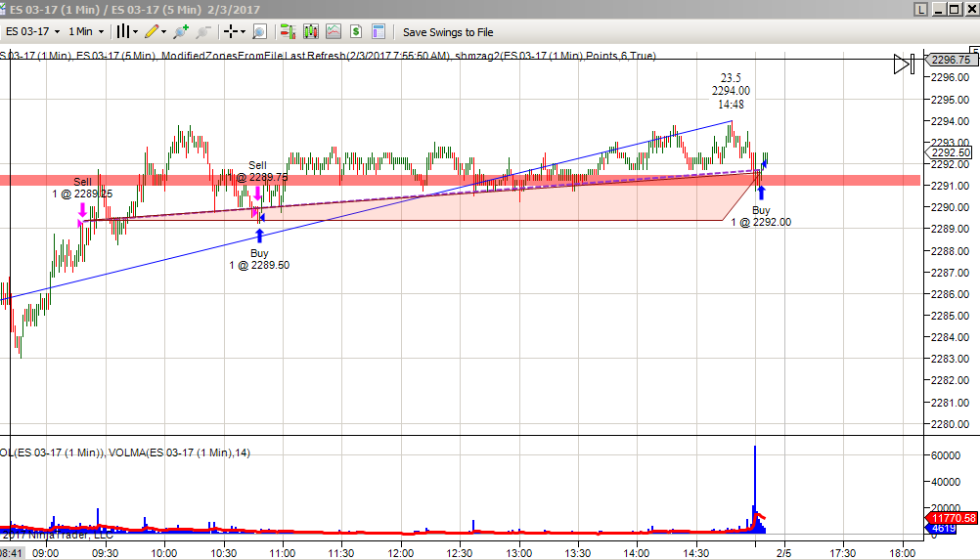
Task: Expand the cursor type dropdown arrow
Action: coord(243,32)
